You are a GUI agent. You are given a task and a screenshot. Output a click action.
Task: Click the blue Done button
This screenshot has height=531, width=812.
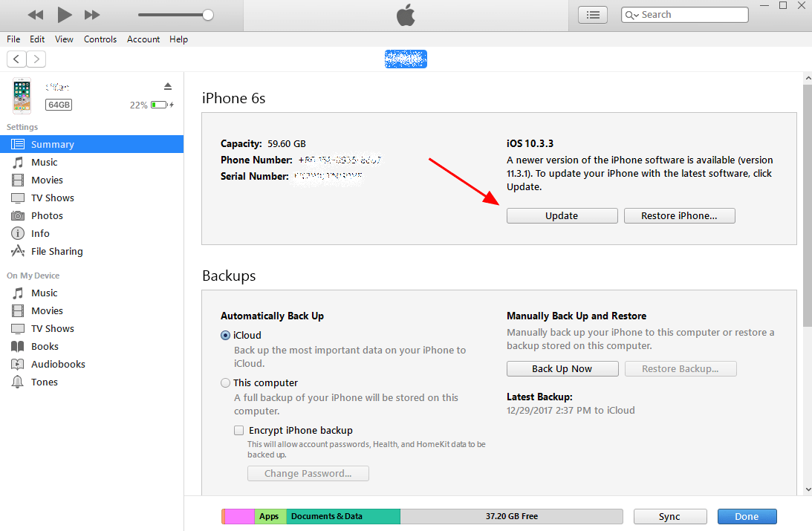point(747,516)
